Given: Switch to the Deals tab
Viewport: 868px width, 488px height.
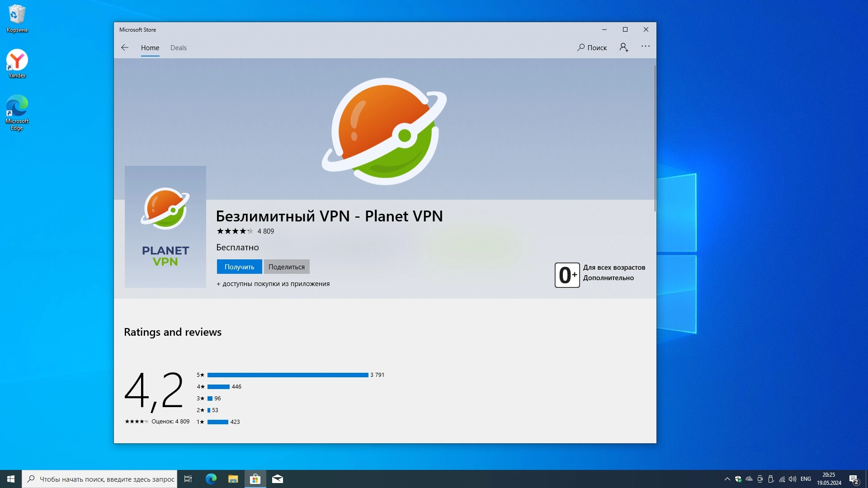Looking at the screenshot, I should (178, 48).
